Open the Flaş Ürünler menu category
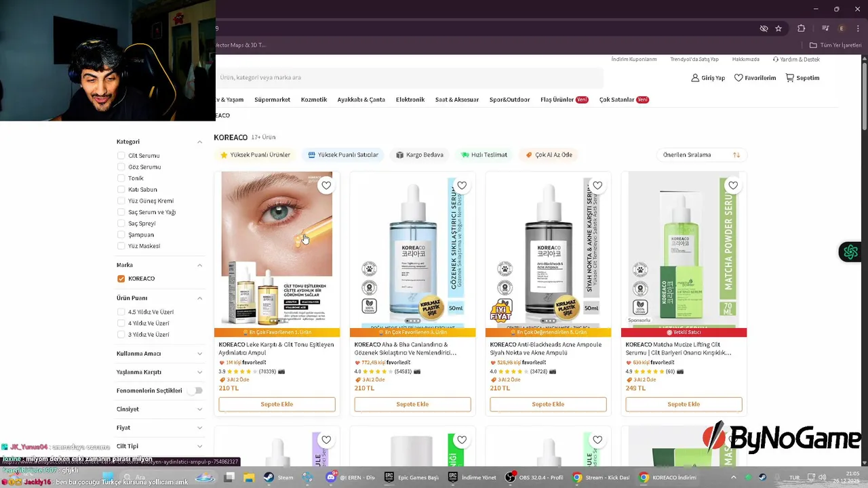The height and width of the screenshot is (488, 868). (x=564, y=100)
